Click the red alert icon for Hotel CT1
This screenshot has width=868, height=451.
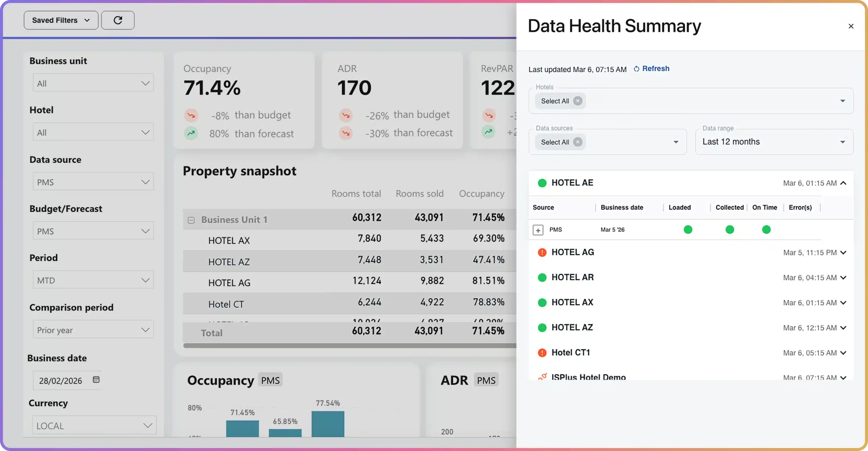(x=542, y=353)
